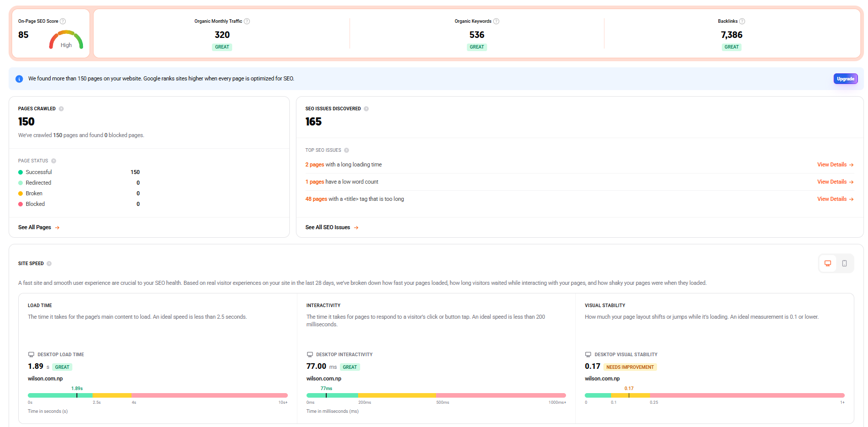Click the Site Speed info icon

coord(49,264)
